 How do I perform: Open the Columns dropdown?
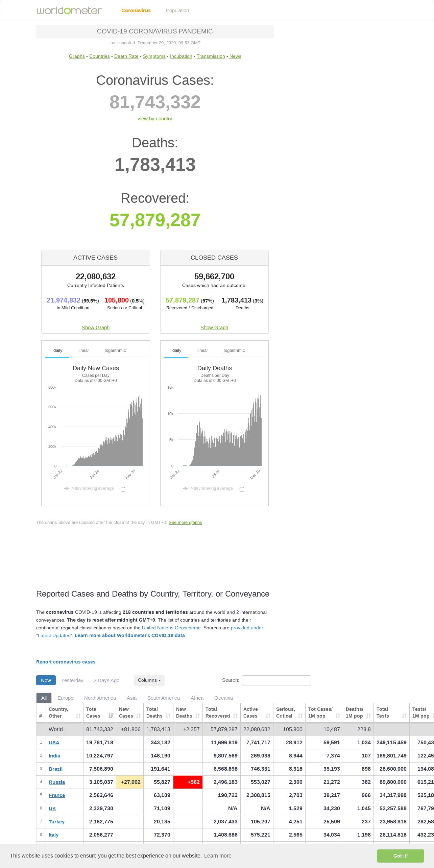[149, 680]
